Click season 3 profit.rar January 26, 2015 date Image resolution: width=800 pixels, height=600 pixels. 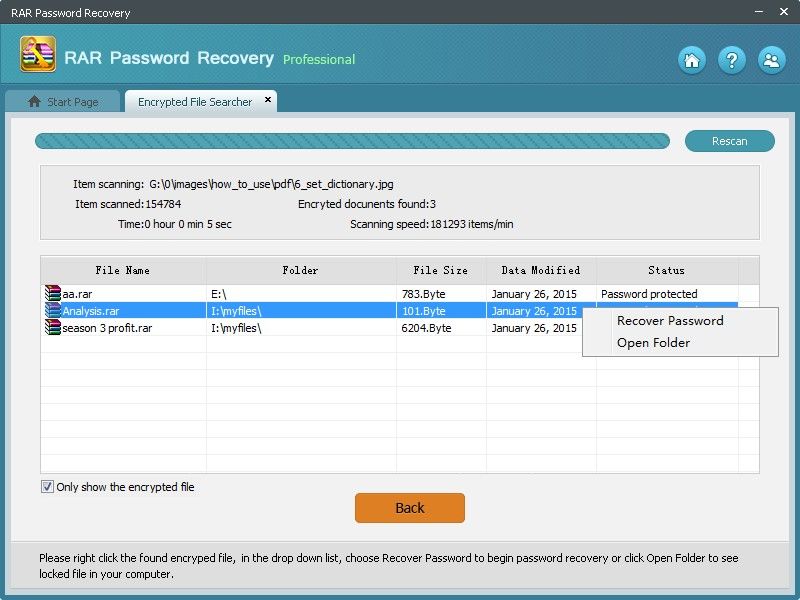[534, 328]
